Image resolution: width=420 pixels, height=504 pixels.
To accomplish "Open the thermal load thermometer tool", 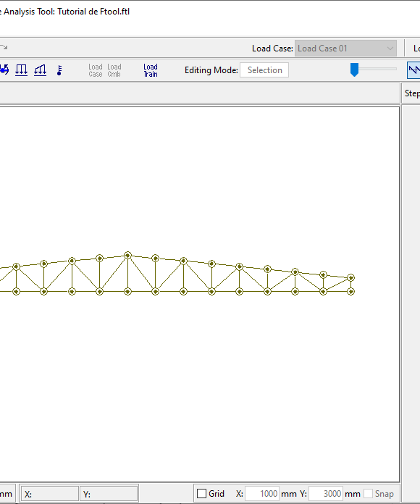I will [x=59, y=70].
